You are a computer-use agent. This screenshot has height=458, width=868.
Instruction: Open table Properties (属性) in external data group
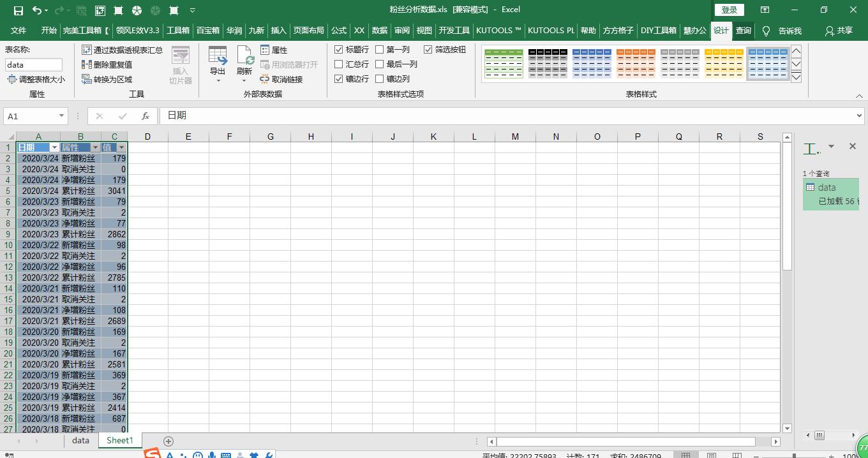[274, 50]
